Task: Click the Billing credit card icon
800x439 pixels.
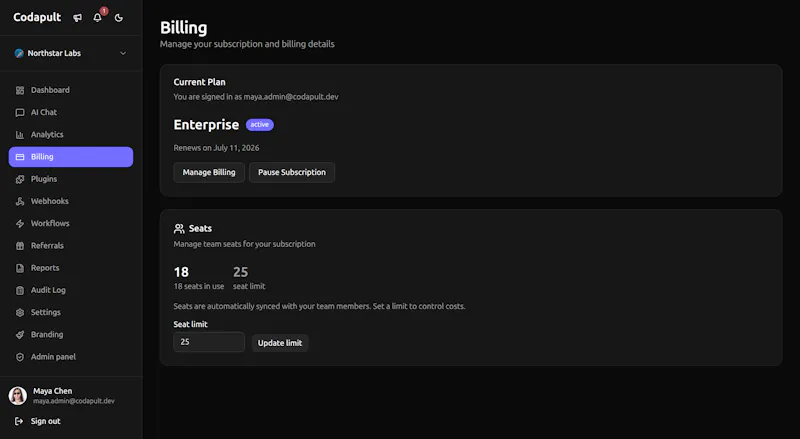Action: (x=20, y=157)
